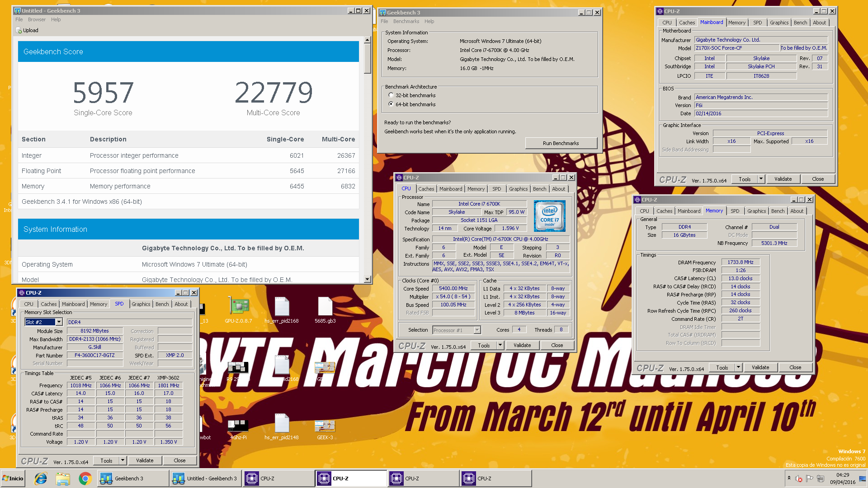
Task: Open Benchmarks menu in Geekbench 3 window
Action: (406, 21)
